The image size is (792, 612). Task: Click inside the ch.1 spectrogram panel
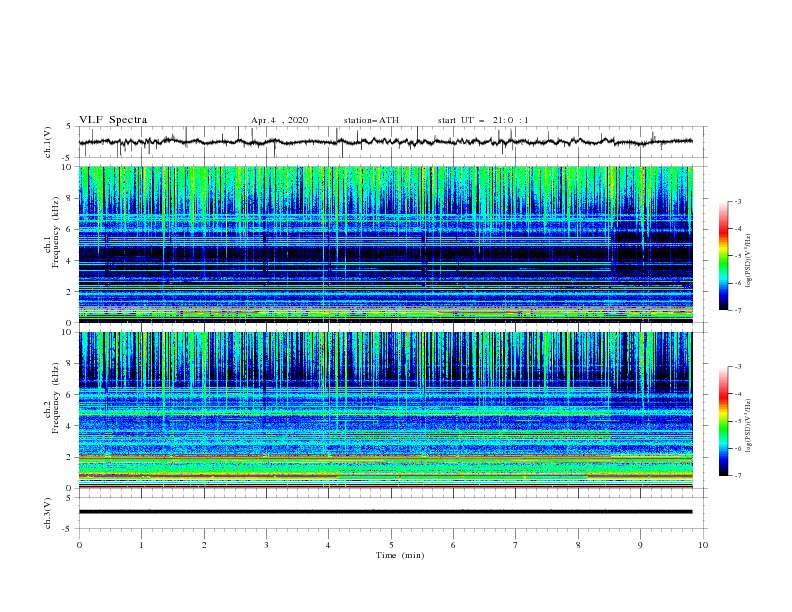[x=385, y=244]
